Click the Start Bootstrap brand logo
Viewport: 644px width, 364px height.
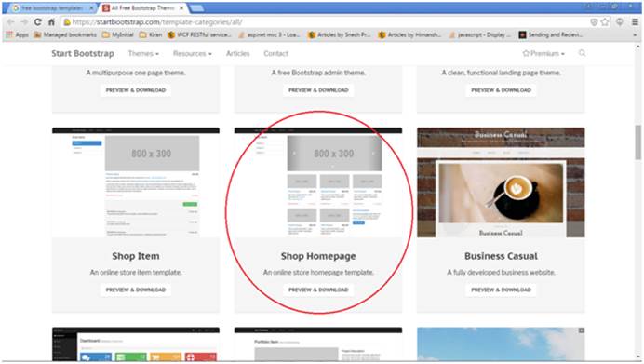tap(83, 53)
